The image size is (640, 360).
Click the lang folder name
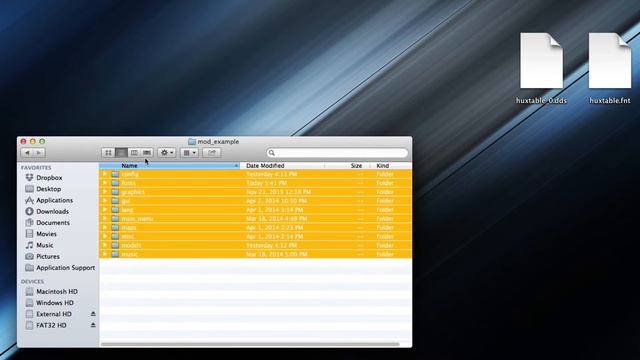point(127,210)
